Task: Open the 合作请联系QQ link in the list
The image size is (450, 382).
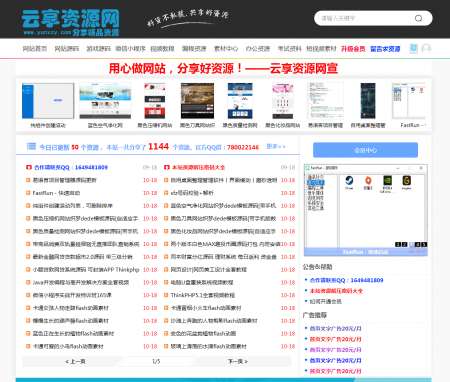Action: (71, 167)
